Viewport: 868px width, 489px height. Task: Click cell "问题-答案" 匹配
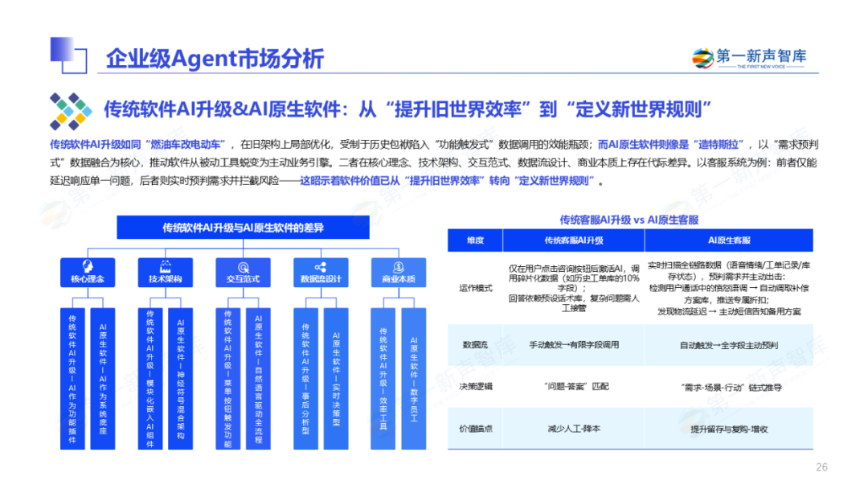[575, 387]
